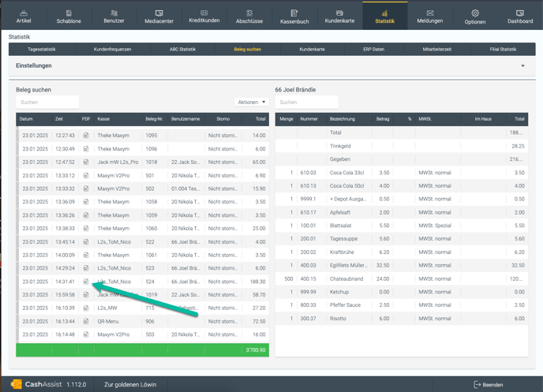Sort receipts by Beleg-Nr. column header
The height and width of the screenshot is (392, 543).
(154, 119)
